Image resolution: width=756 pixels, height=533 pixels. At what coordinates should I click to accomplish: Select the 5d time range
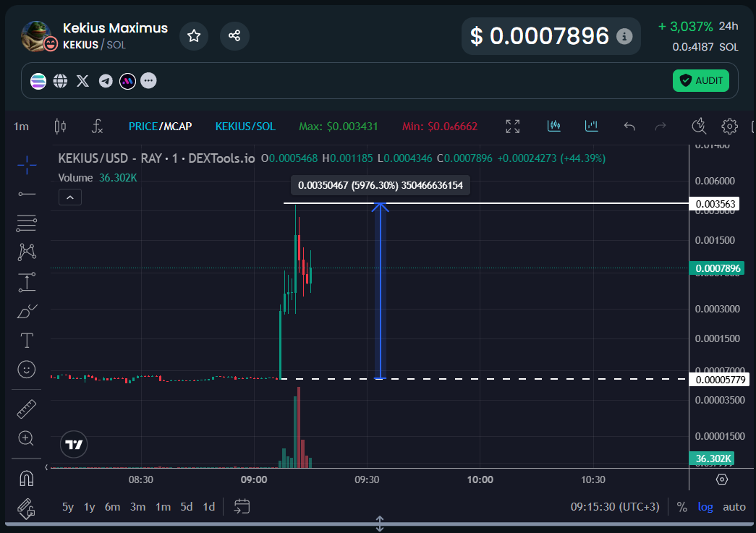point(187,507)
